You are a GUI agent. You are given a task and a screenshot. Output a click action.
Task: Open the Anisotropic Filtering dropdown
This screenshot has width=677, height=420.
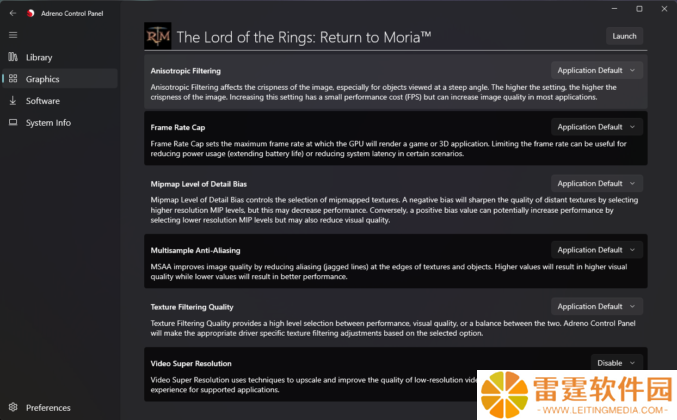click(x=597, y=70)
